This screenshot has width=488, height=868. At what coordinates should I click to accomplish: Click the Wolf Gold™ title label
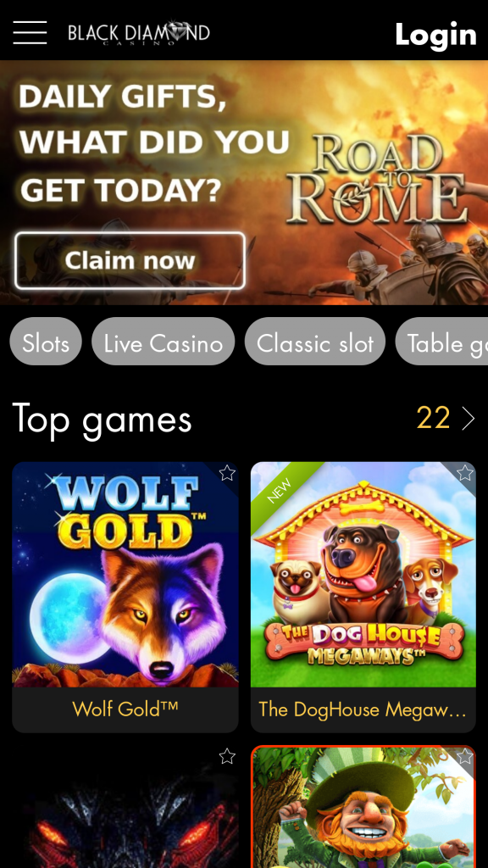pyautogui.click(x=125, y=709)
